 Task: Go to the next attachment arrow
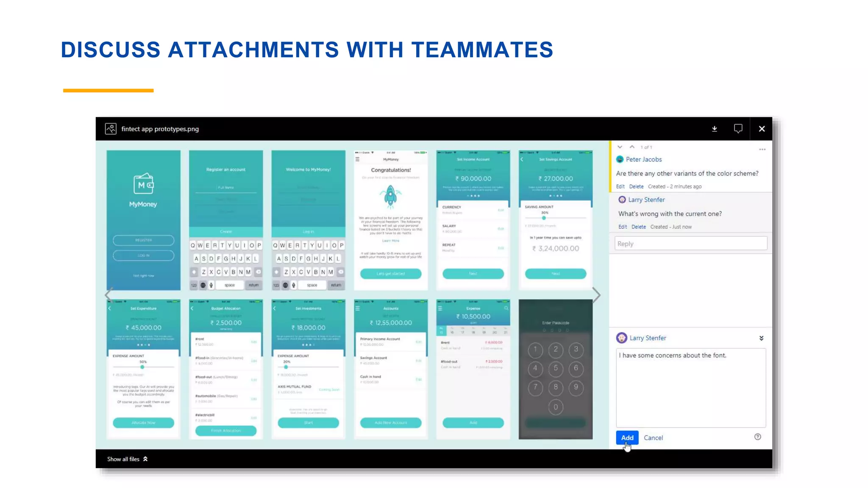pyautogui.click(x=596, y=295)
